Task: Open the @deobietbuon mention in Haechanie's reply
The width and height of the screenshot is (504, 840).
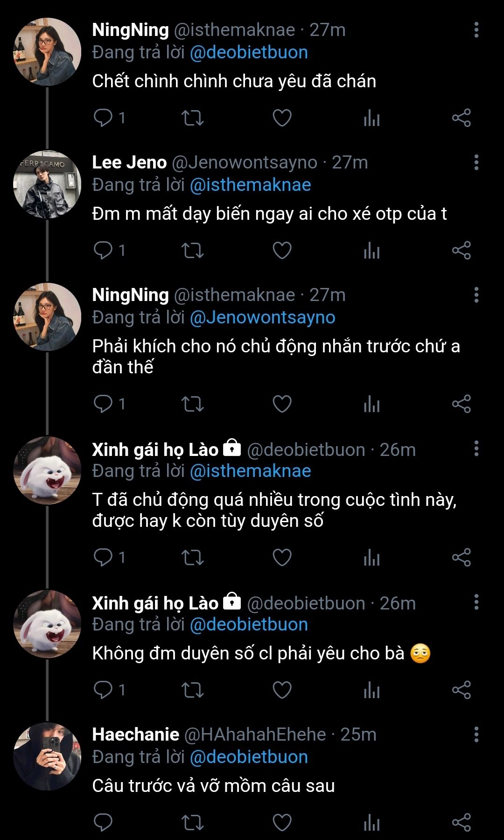Action: tap(249, 757)
